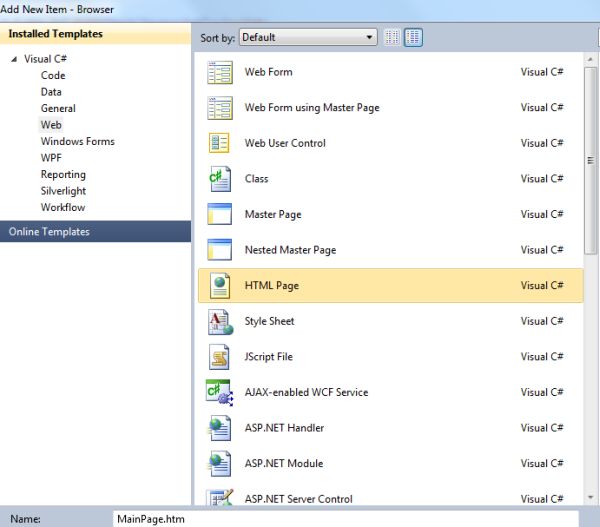The height and width of the screenshot is (527, 600).
Task: Open the Data template category
Action: (x=51, y=92)
